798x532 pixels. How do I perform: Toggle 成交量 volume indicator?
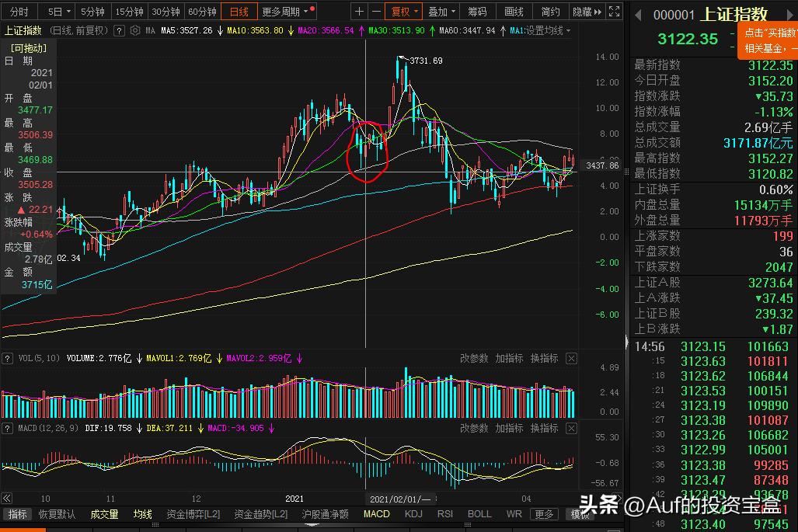tap(104, 514)
